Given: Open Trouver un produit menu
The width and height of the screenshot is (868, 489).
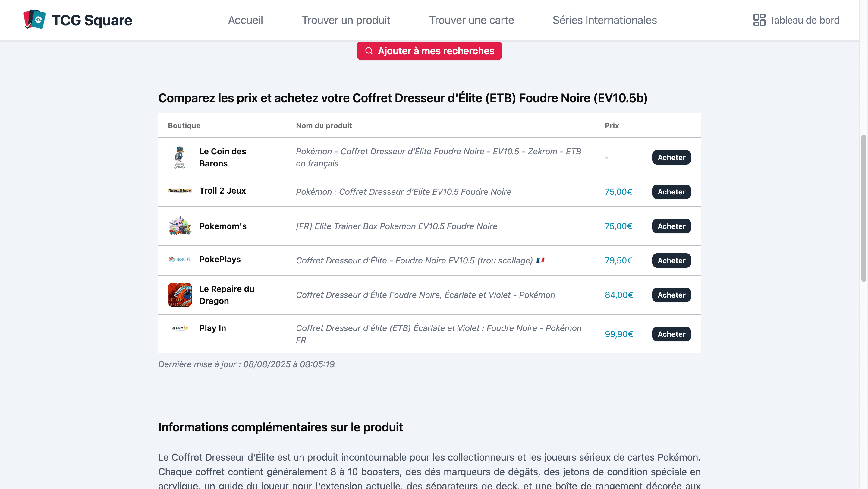Looking at the screenshot, I should click(346, 20).
